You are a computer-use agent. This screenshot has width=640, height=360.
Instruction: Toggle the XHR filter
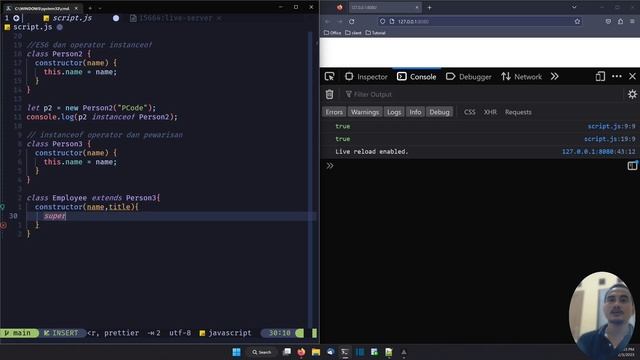(x=490, y=112)
